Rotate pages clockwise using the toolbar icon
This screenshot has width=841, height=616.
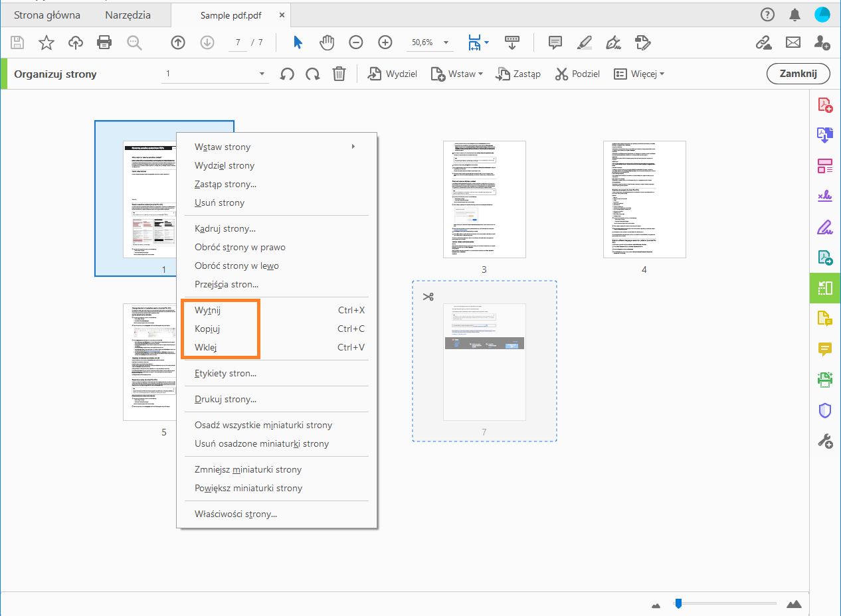tap(312, 74)
